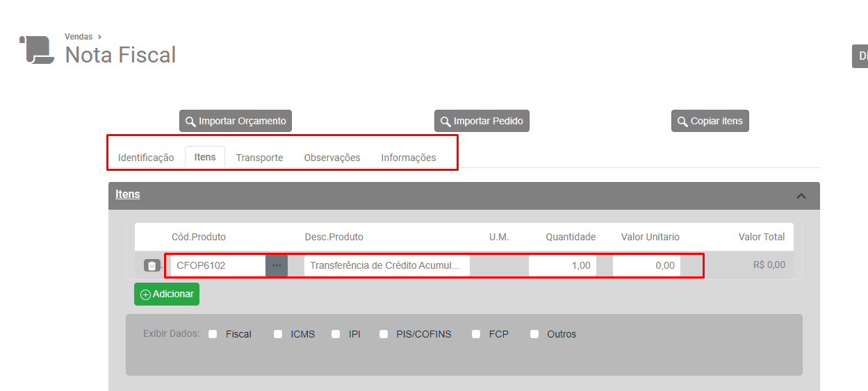Tick the FCP checkbox
The height and width of the screenshot is (391, 868).
(x=476, y=334)
